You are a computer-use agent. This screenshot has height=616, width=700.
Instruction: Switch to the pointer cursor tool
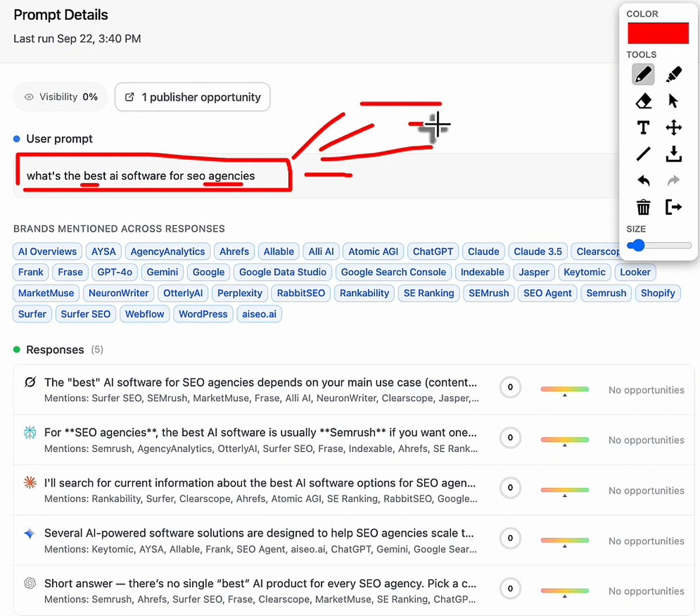(x=674, y=101)
